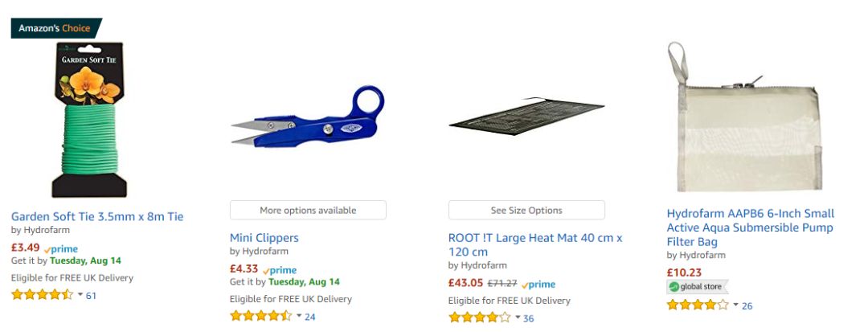Click star rating for Pump Filter Bag
The image size is (868, 332).
(698, 305)
